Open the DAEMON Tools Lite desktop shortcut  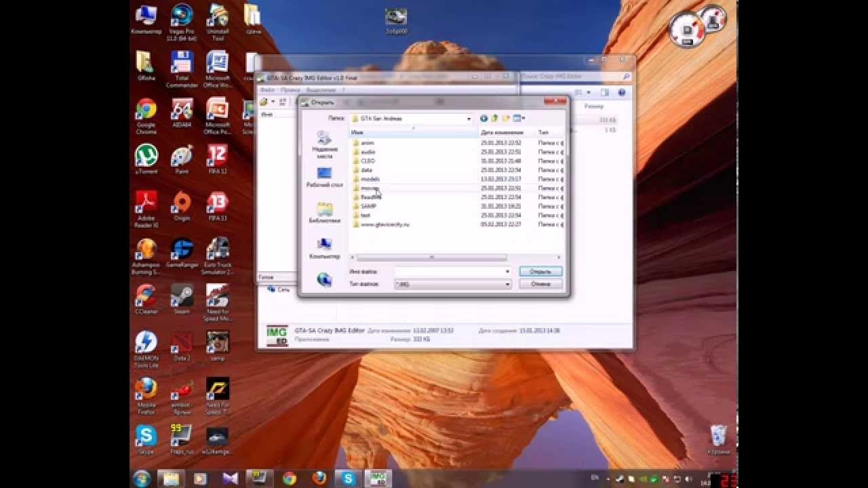pos(146,350)
